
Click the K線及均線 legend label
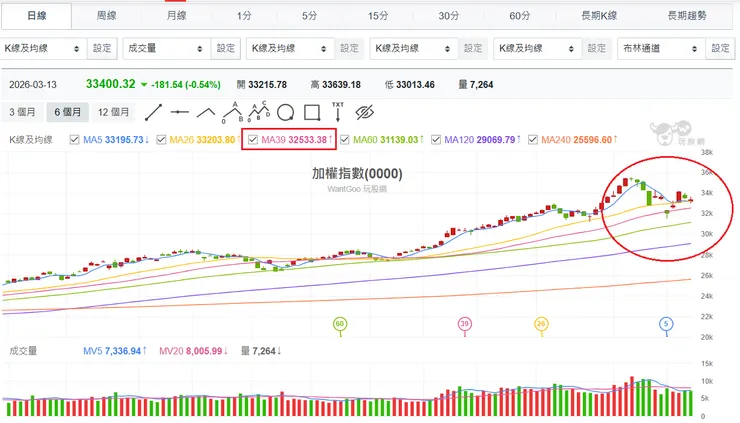(x=31, y=140)
